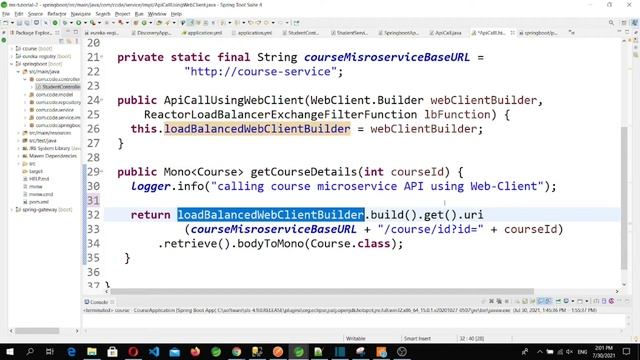Viewport: 640px width, 360px height.
Task: Click the editor vertical scrollbar
Action: tap(624, 198)
